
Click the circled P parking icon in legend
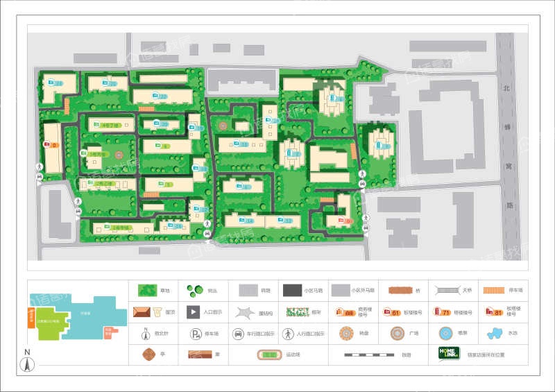point(196,334)
